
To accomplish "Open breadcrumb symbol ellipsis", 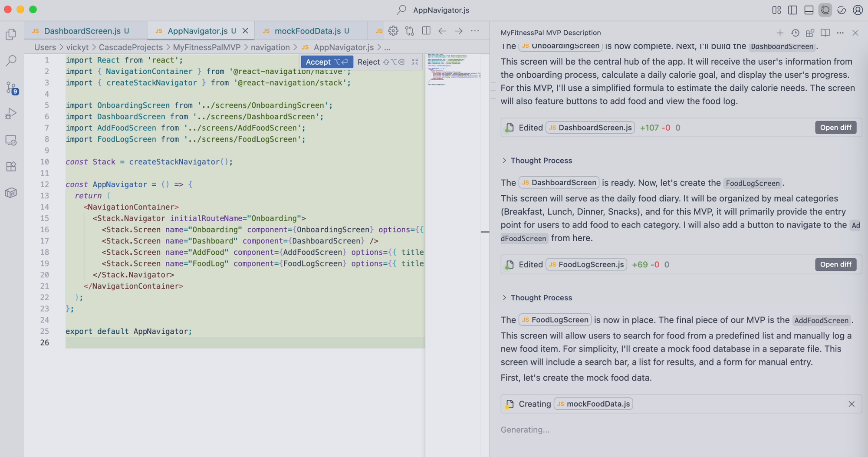I will coord(387,47).
